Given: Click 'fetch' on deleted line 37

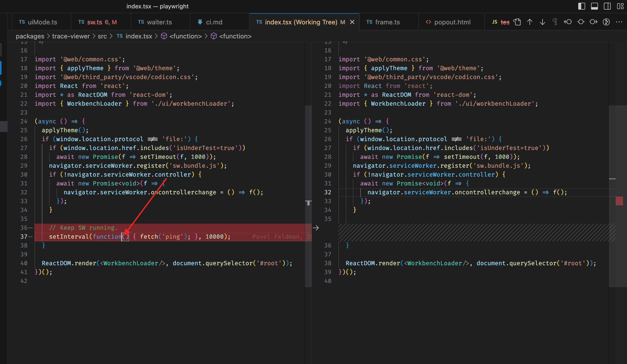Looking at the screenshot, I should 149,237.
